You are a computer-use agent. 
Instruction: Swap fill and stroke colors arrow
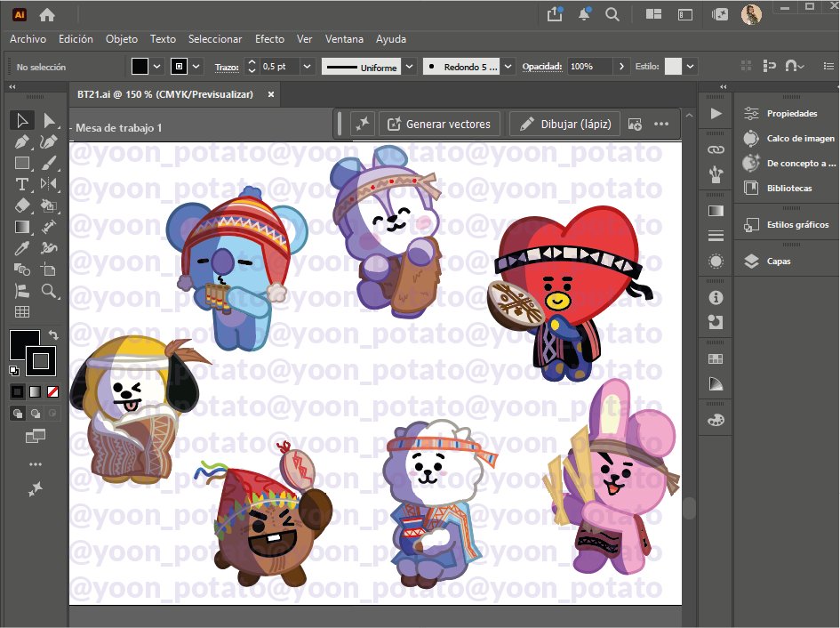(53, 335)
